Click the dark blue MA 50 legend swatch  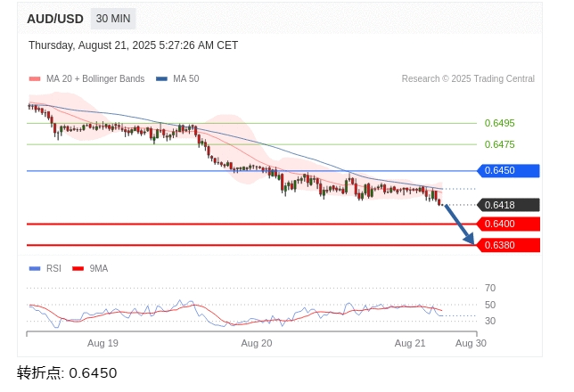[162, 78]
